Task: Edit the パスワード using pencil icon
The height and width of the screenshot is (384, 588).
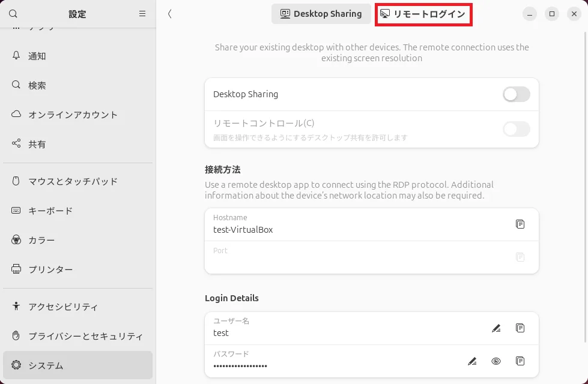Action: tap(472, 361)
